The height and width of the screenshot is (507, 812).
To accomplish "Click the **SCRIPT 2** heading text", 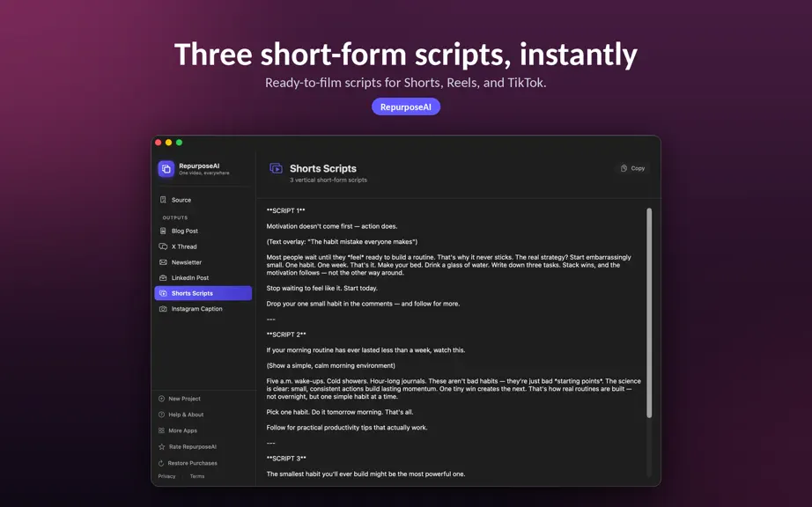I will pos(286,334).
